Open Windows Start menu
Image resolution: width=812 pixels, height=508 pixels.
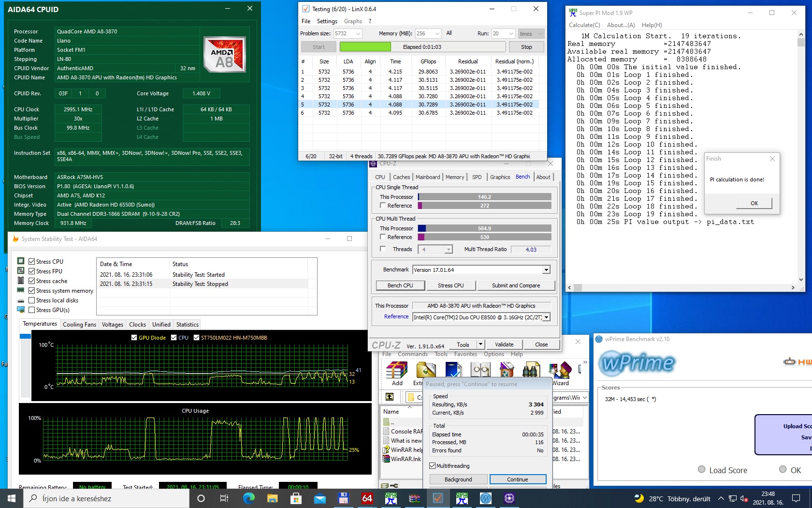(11, 498)
